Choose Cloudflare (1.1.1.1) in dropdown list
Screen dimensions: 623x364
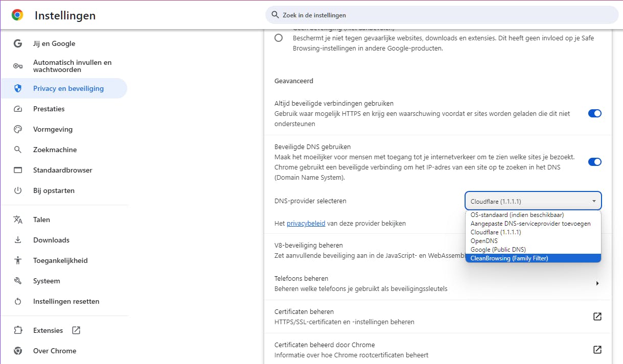tap(533, 232)
